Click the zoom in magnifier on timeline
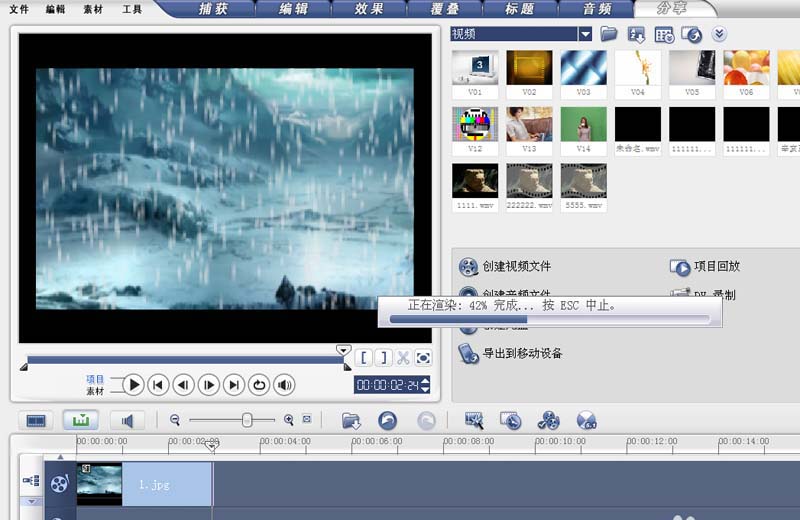 click(x=289, y=421)
